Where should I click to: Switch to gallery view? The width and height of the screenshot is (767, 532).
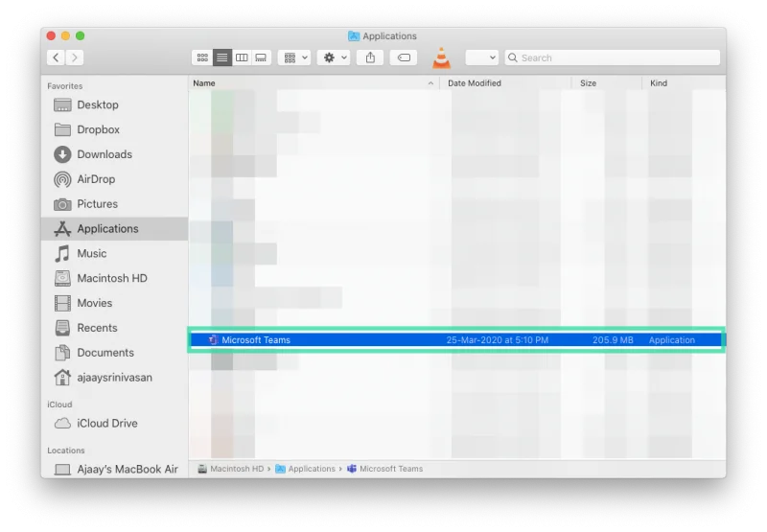coord(261,58)
